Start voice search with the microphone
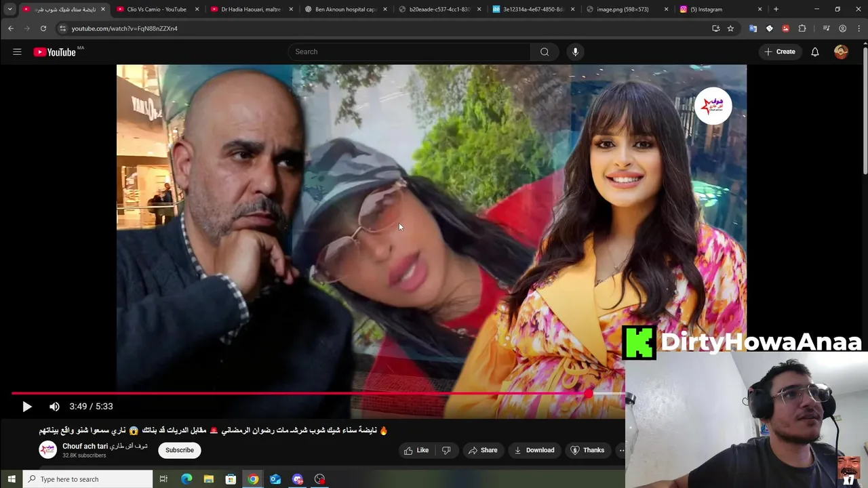Screen dimensions: 868x488 tap(575, 52)
